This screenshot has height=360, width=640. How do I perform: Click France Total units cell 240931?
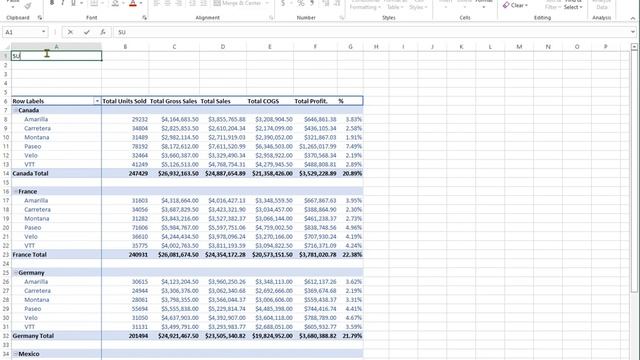125,255
